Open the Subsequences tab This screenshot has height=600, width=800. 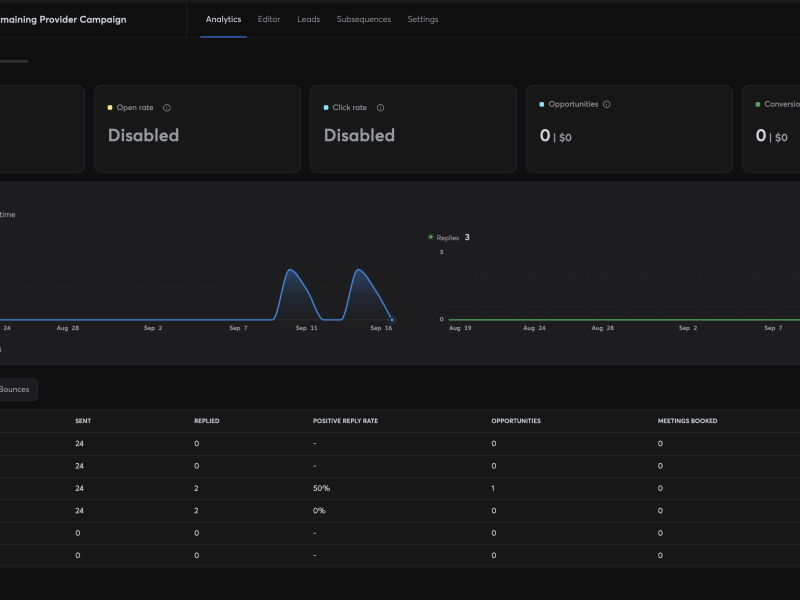coord(364,19)
